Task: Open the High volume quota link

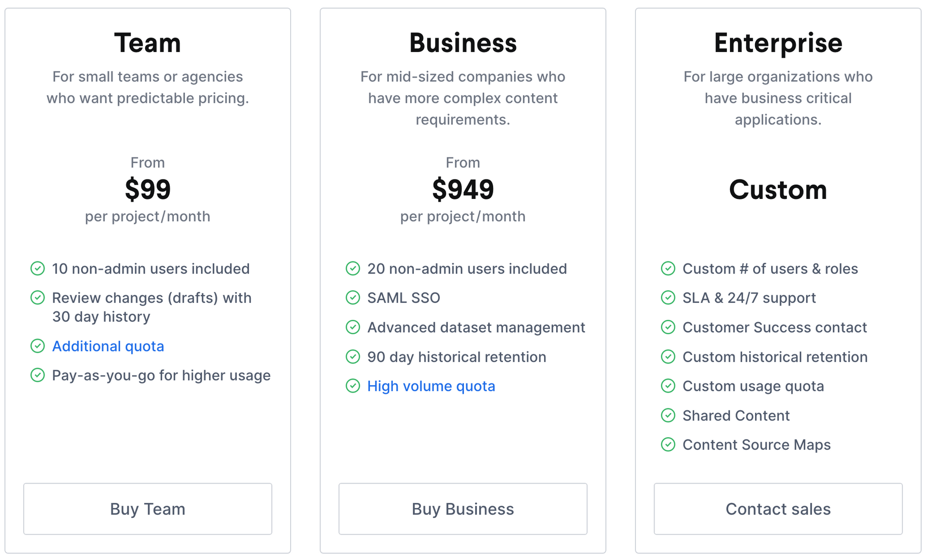Action: [x=431, y=386]
